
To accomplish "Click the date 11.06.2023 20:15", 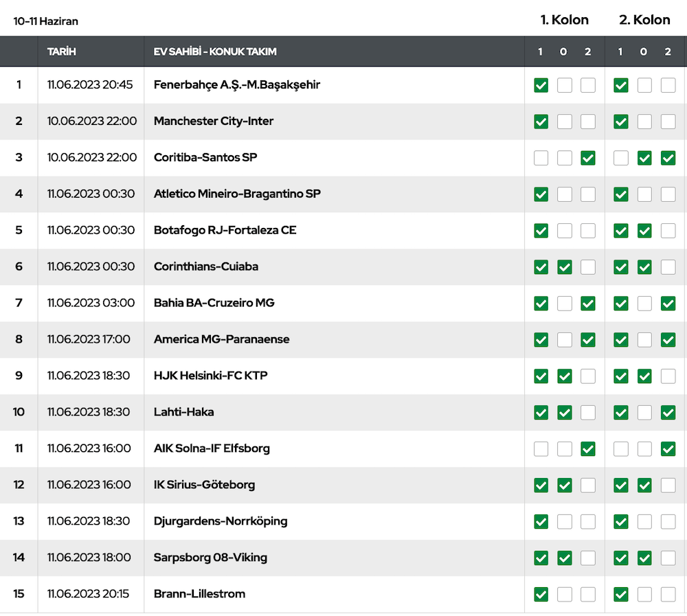I will click(x=88, y=593).
